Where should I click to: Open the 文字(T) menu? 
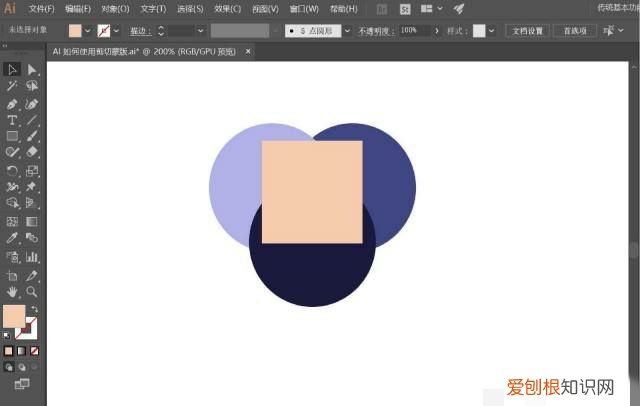coord(153,9)
